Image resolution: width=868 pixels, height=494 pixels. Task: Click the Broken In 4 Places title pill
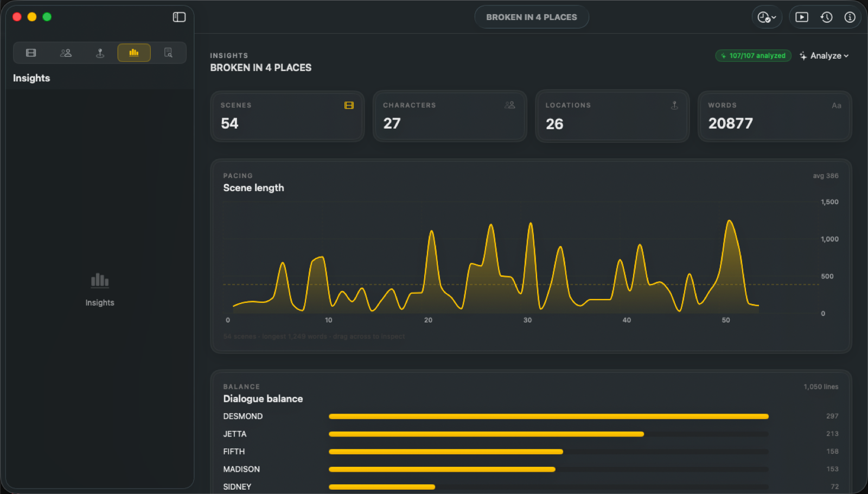pyautogui.click(x=531, y=17)
